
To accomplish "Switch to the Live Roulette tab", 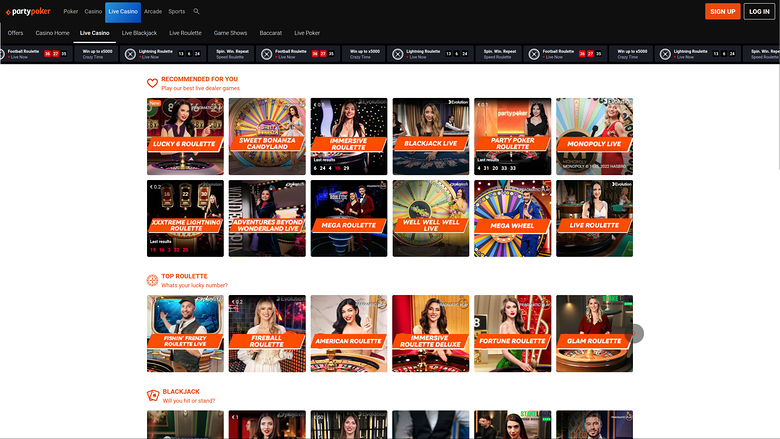I will 185,33.
